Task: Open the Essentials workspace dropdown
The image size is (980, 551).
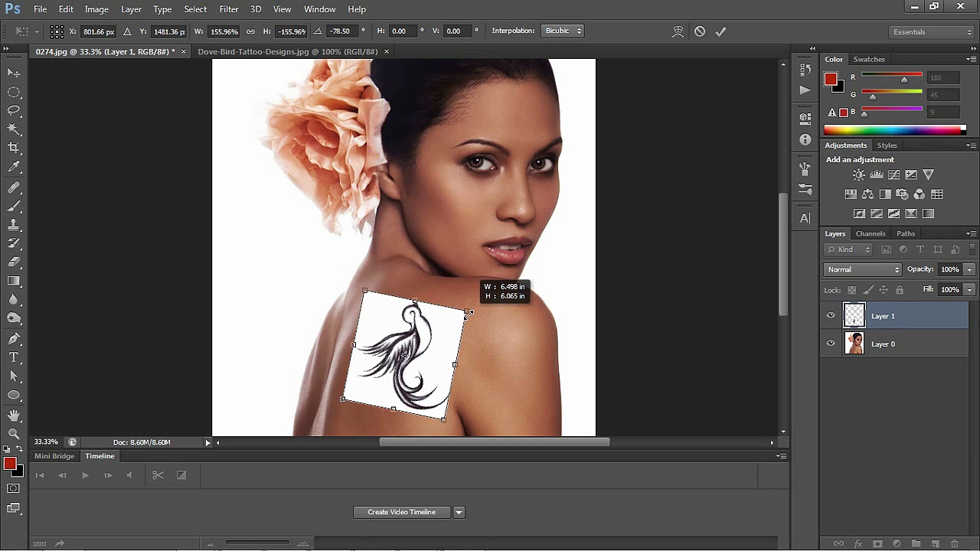Action: coord(932,31)
